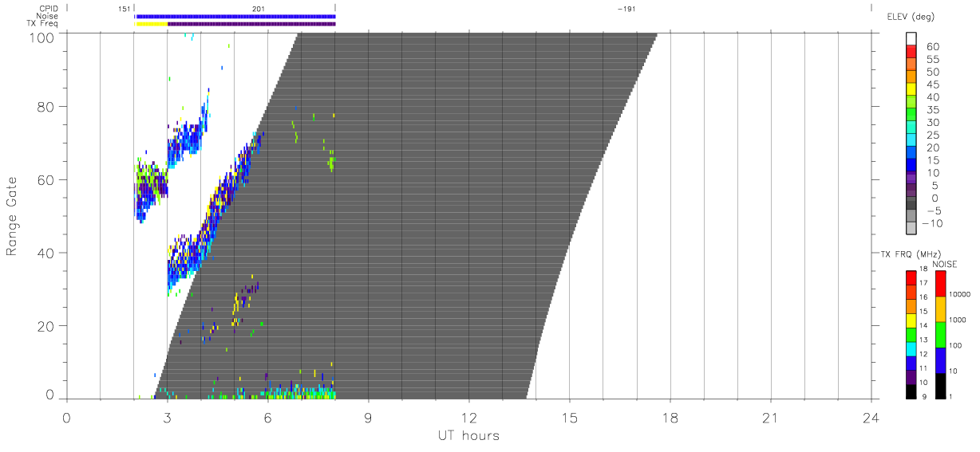Click the blue Noise indicator bar
The height and width of the screenshot is (452, 980).
tap(235, 16)
